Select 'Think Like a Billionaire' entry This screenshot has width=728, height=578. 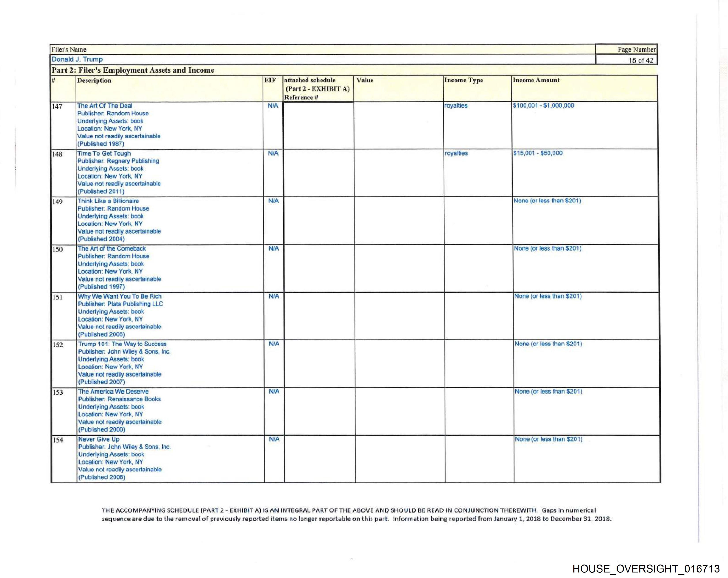click(x=108, y=201)
